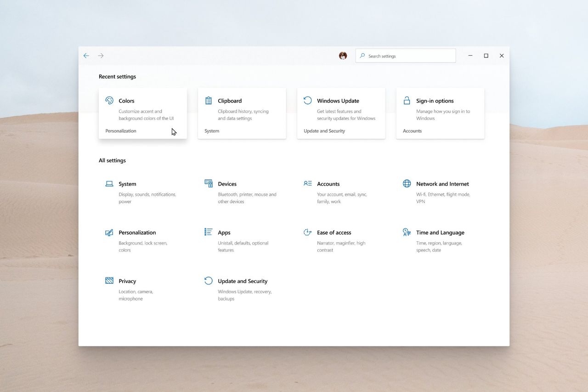Click the 'All settings' heading

point(112,160)
